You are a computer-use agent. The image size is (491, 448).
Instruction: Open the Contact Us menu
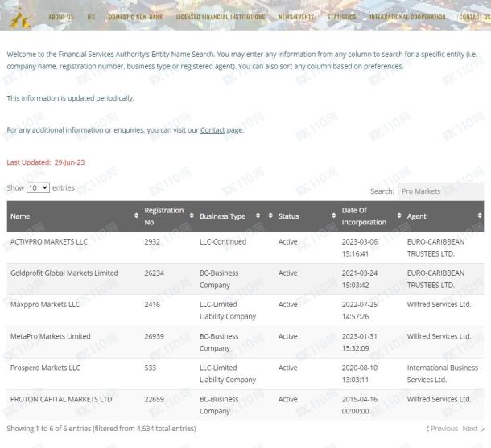[475, 17]
